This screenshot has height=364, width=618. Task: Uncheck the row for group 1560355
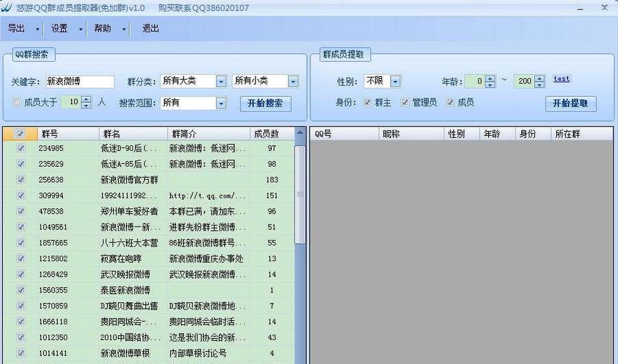21,290
